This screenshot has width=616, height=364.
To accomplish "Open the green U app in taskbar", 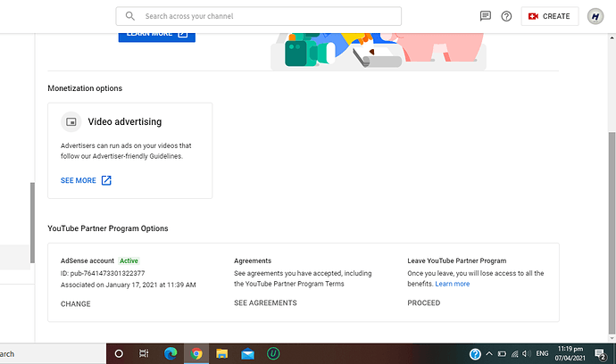I will [273, 354].
